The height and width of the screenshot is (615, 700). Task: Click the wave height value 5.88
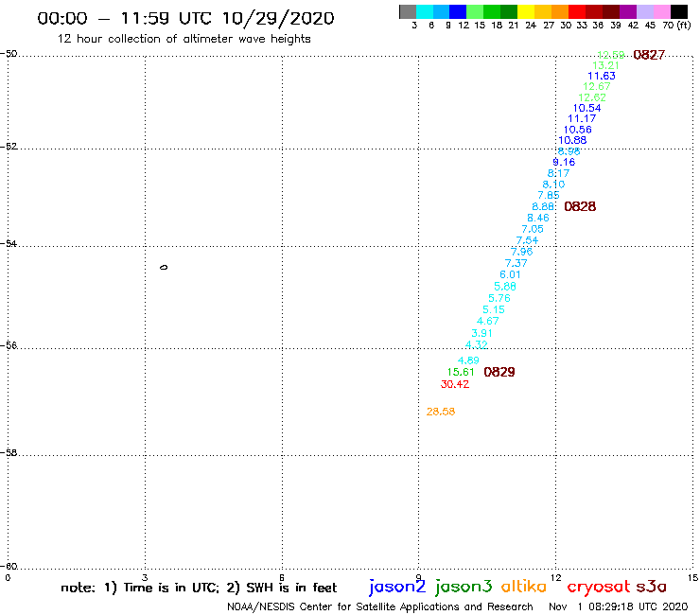(x=505, y=287)
